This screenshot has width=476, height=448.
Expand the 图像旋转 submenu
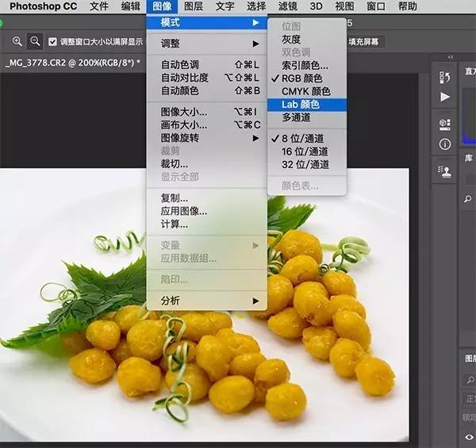[207, 138]
